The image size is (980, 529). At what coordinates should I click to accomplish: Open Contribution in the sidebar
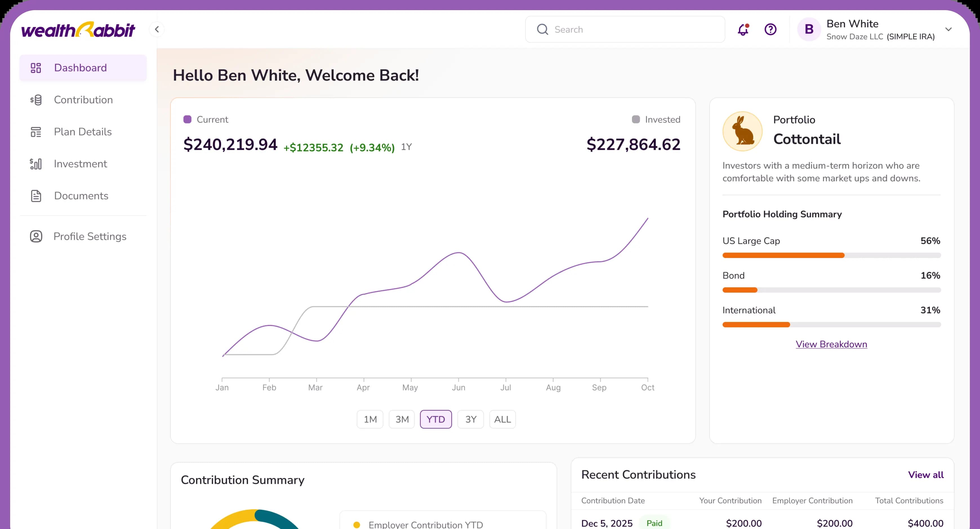83,100
